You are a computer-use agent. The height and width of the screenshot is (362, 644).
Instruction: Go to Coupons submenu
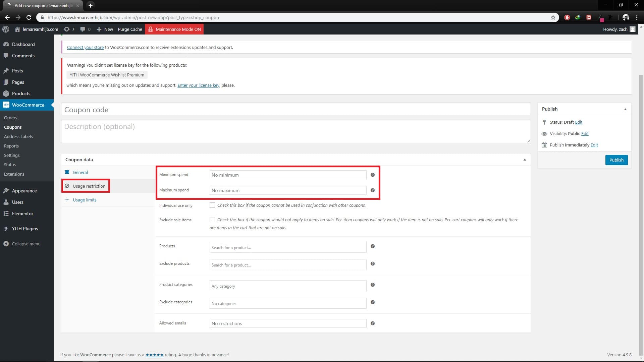pyautogui.click(x=13, y=127)
